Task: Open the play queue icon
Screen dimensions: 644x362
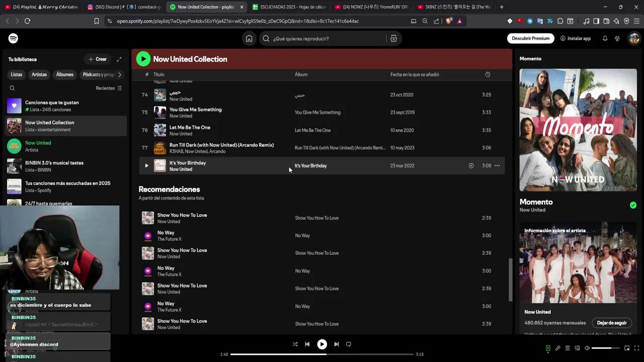Action: 568,348
